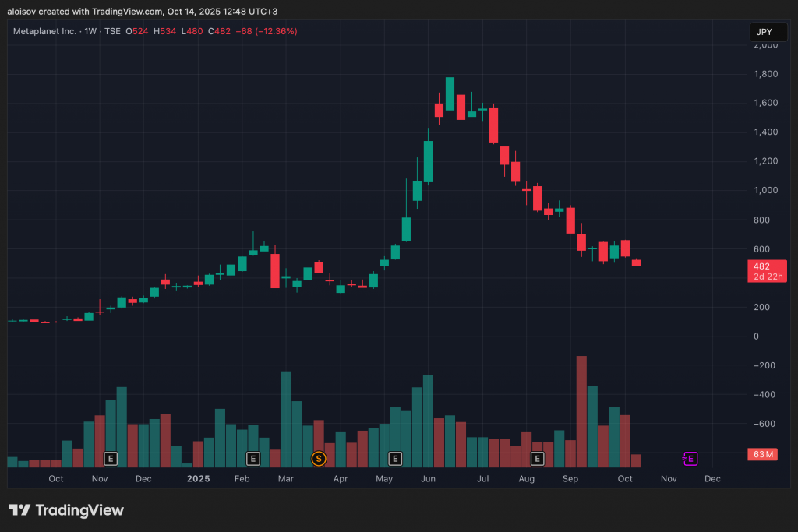Click the L480 low value
798x532 pixels.
point(192,31)
